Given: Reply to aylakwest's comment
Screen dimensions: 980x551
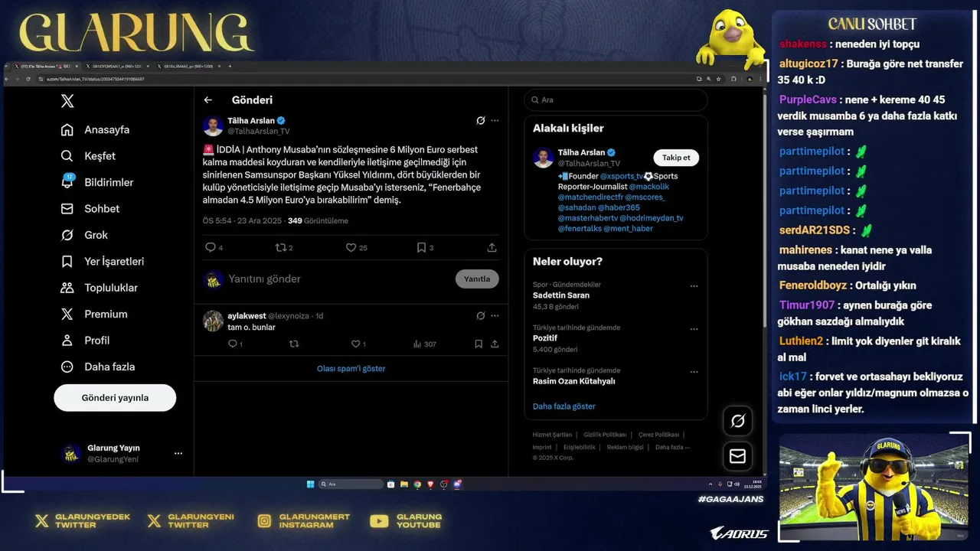Looking at the screenshot, I should [235, 344].
